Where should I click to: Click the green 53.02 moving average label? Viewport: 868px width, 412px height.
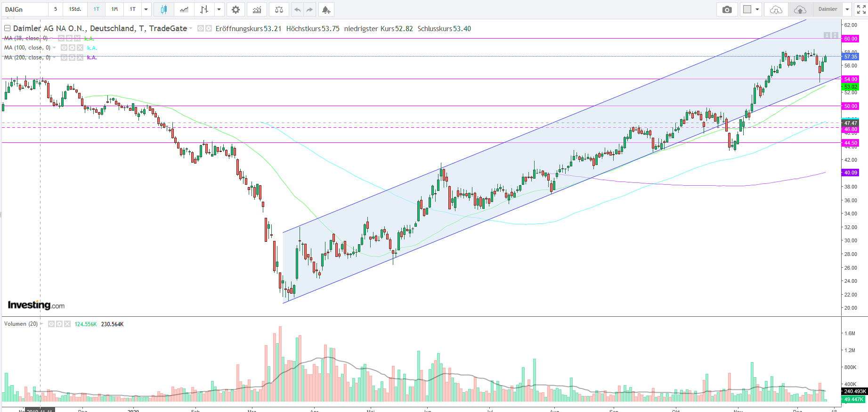click(x=851, y=87)
